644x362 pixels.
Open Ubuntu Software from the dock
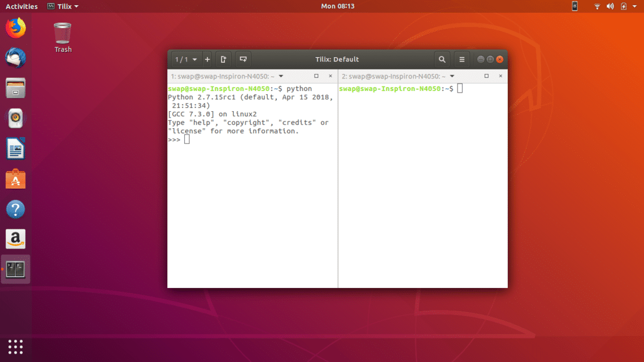[x=16, y=180]
